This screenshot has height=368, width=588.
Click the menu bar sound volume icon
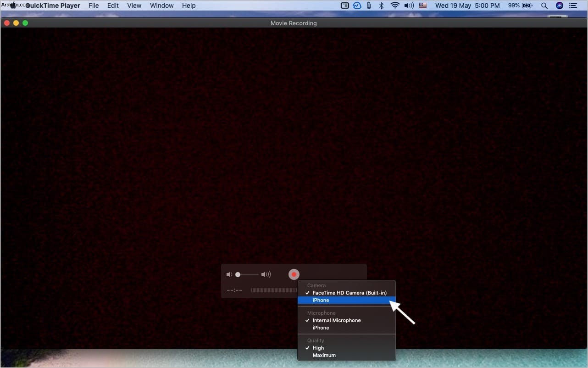(409, 6)
